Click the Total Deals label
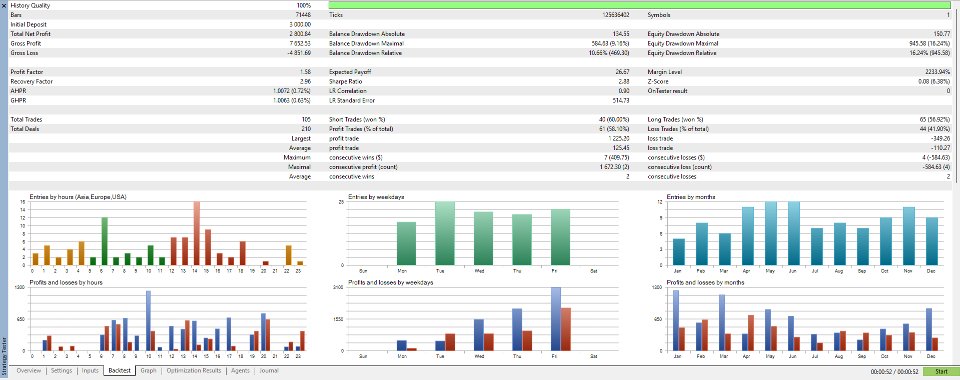The image size is (960, 380). [26, 129]
